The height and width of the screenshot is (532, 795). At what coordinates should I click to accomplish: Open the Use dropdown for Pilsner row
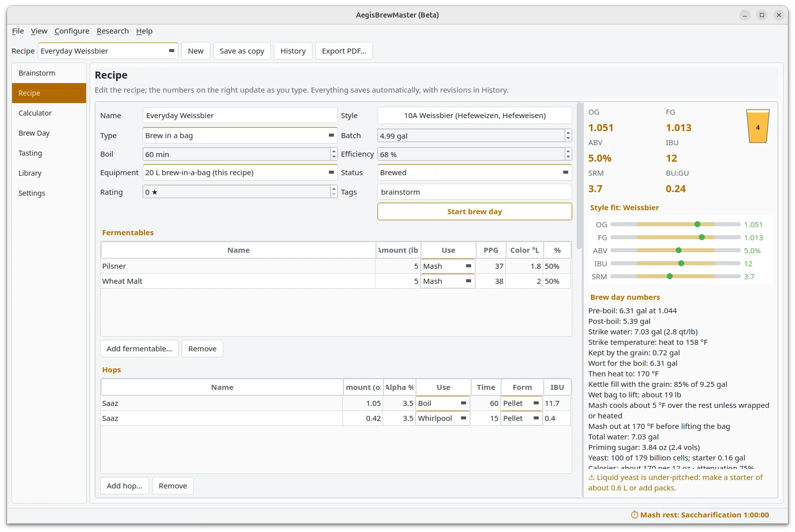click(448, 266)
